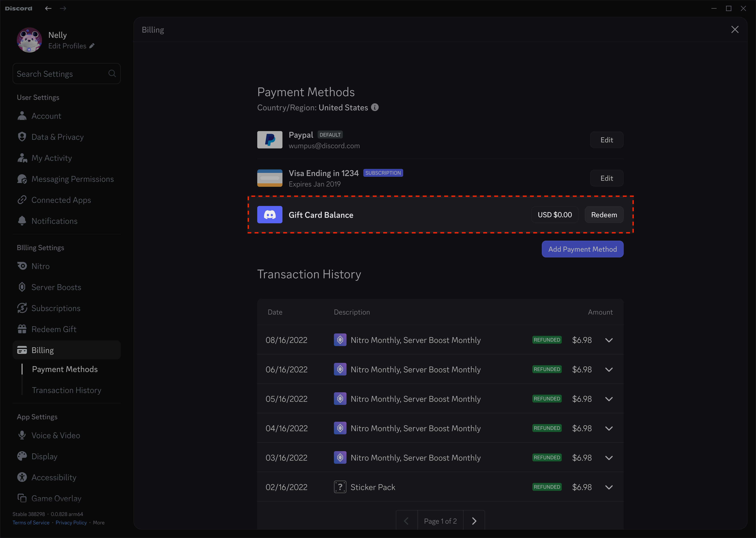Click the Search Settings field
This screenshot has height=538, width=756.
pos(66,74)
